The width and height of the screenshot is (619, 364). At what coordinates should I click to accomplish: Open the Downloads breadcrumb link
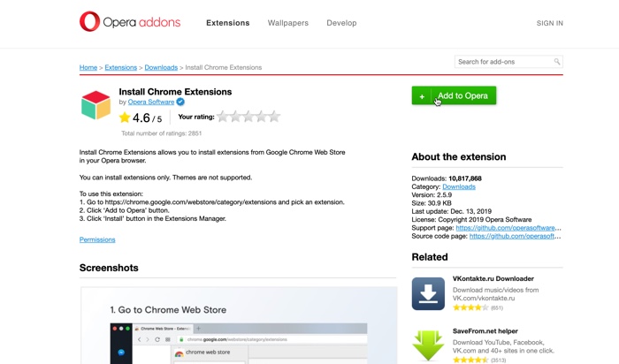(x=161, y=67)
